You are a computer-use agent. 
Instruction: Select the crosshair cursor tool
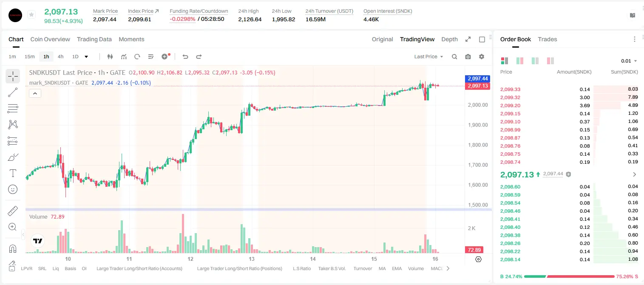pos(13,76)
